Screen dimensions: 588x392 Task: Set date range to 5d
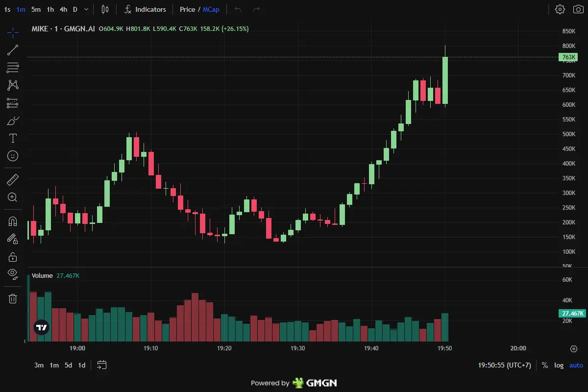(68, 365)
